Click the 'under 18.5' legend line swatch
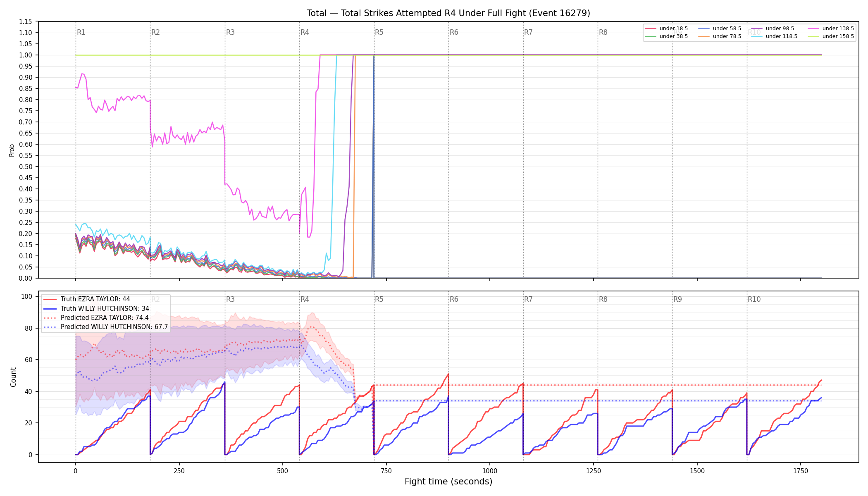This screenshot has height=496, width=868. tap(651, 29)
